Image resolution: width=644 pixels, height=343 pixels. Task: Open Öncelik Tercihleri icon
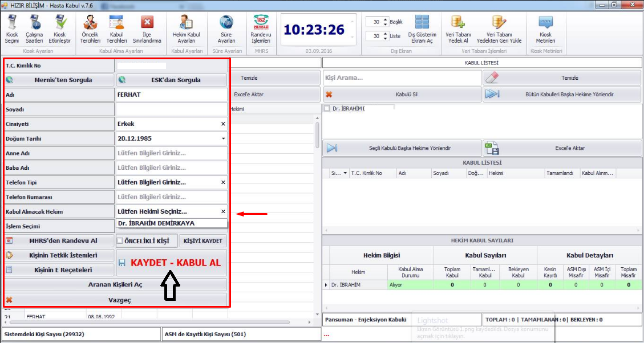tap(90, 28)
